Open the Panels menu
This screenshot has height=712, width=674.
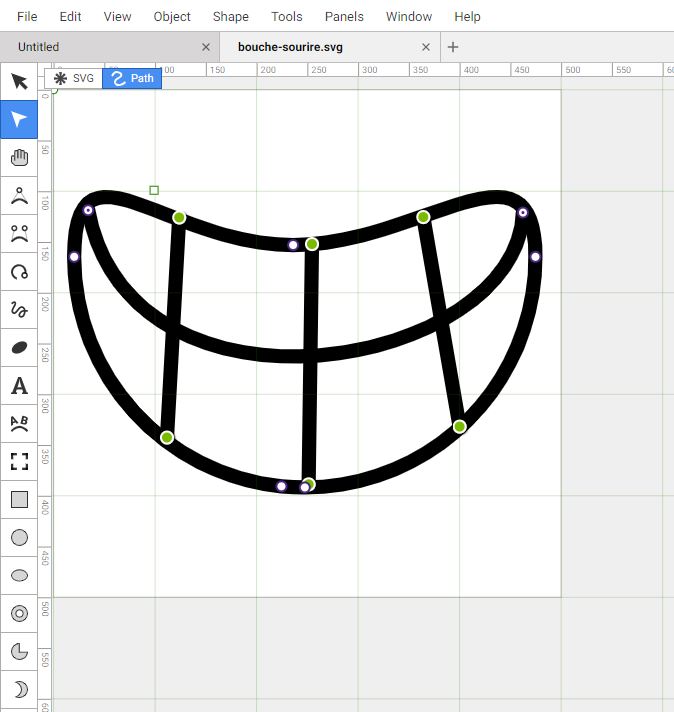344,17
